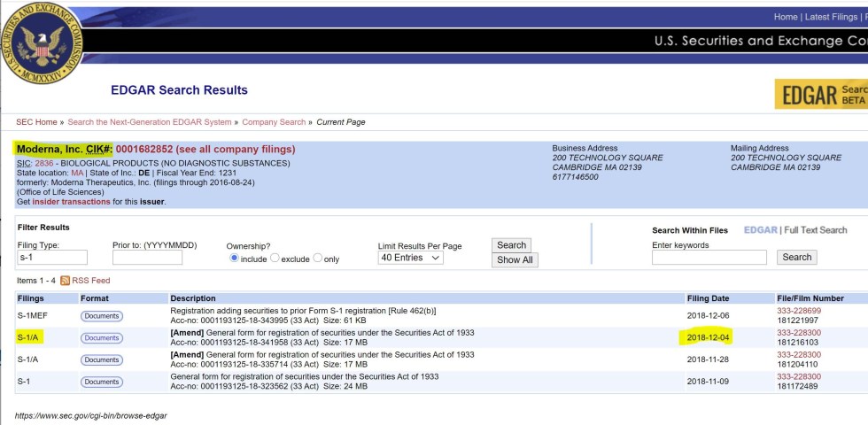Click the Show All button

pyautogui.click(x=515, y=260)
